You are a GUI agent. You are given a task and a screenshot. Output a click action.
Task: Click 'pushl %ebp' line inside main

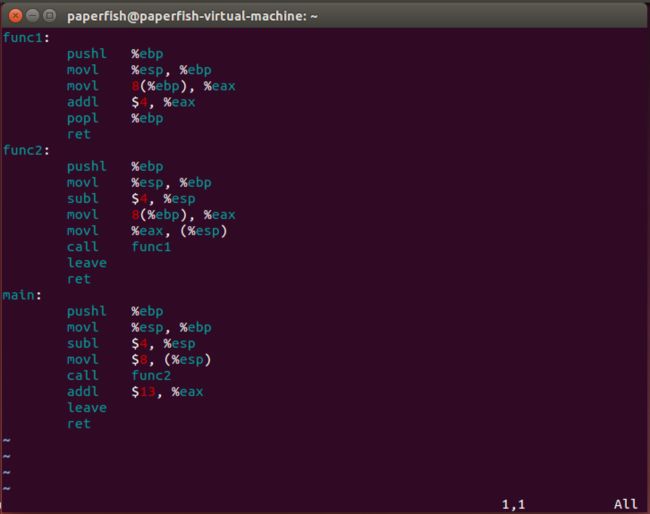115,311
